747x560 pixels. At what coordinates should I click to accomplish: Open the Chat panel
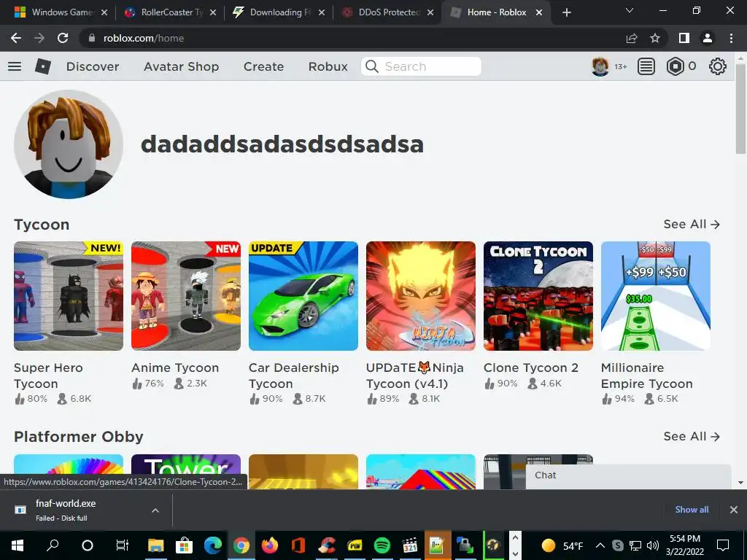[628, 475]
